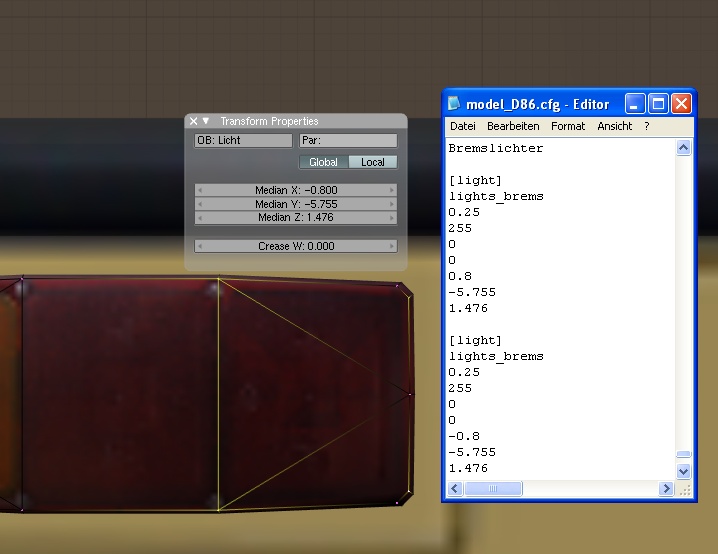Click the -0.8 value line in Editor
The height and width of the screenshot is (554, 718).
464,436
